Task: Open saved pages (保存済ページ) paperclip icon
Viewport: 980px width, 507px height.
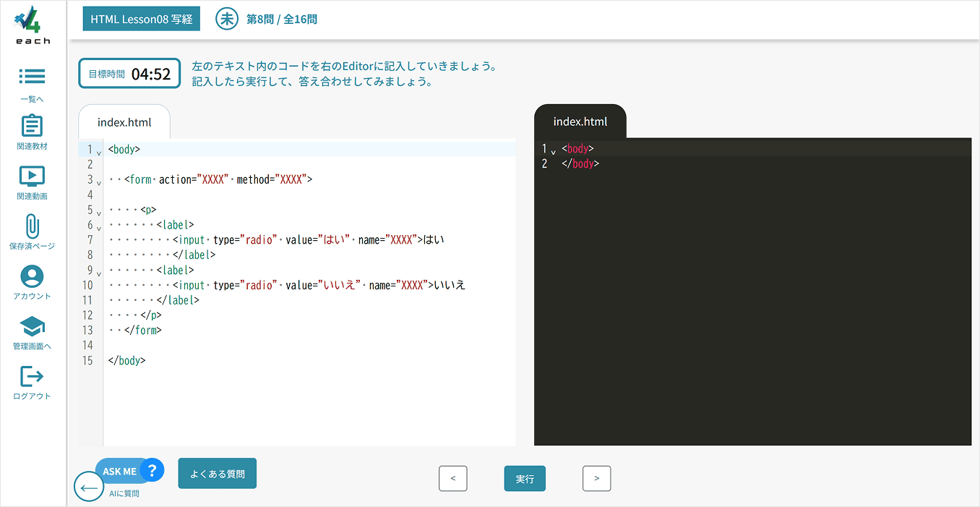Action: pyautogui.click(x=32, y=226)
